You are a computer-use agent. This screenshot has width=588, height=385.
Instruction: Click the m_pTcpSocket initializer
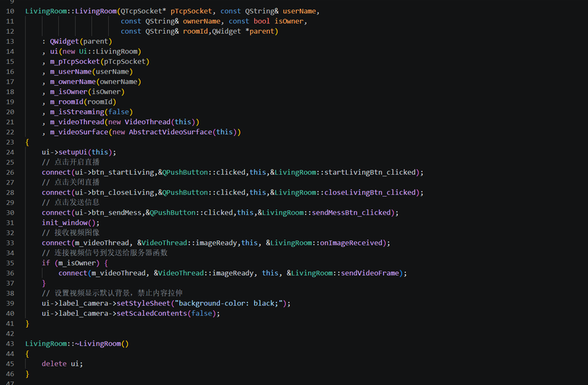75,62
